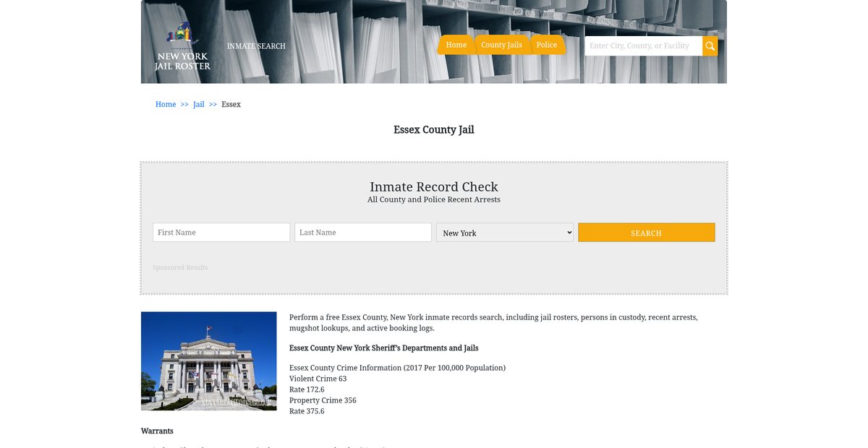Select Essex County Crime Information line
Image resolution: width=868 pixels, height=448 pixels.
pyautogui.click(x=397, y=368)
